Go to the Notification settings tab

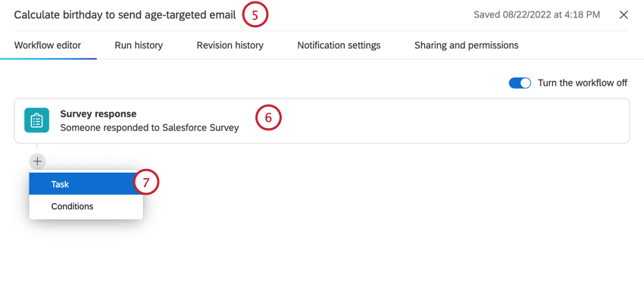[339, 45]
